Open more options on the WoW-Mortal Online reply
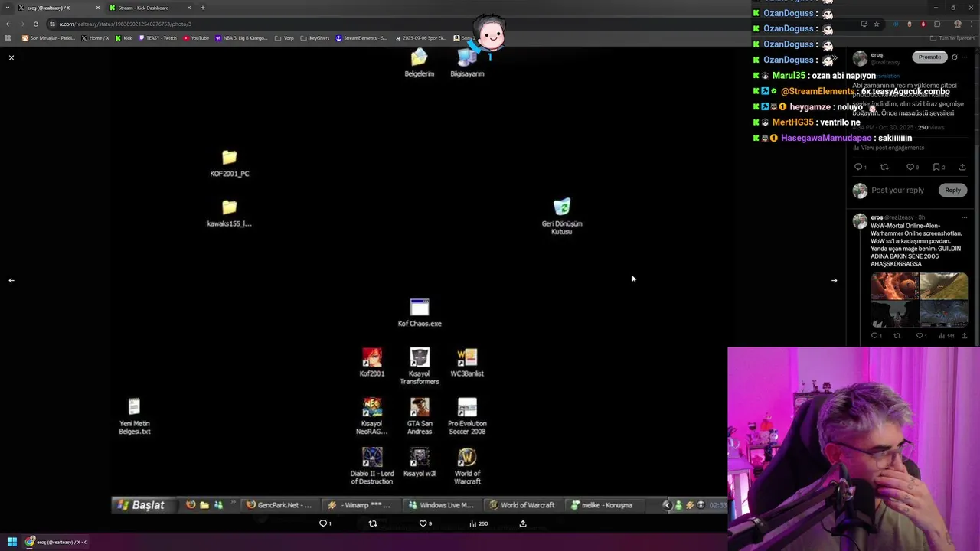This screenshot has width=980, height=551. coord(964,217)
